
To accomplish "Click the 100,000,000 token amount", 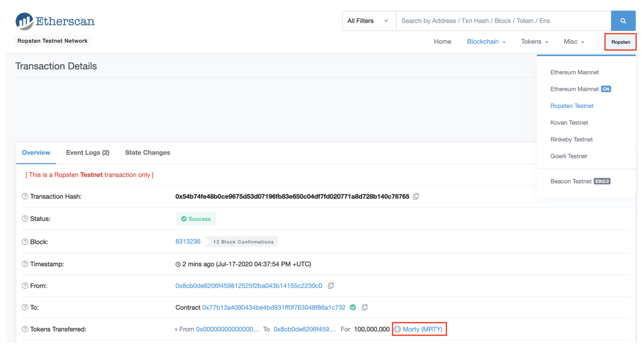I will pos(372,329).
